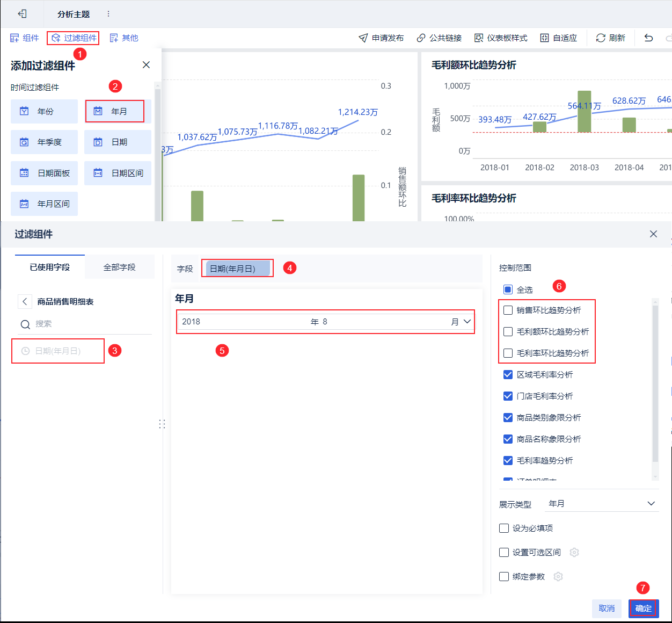The height and width of the screenshot is (623, 672).
Task: Open the more options menu beside 分析主题
Action: tap(108, 14)
